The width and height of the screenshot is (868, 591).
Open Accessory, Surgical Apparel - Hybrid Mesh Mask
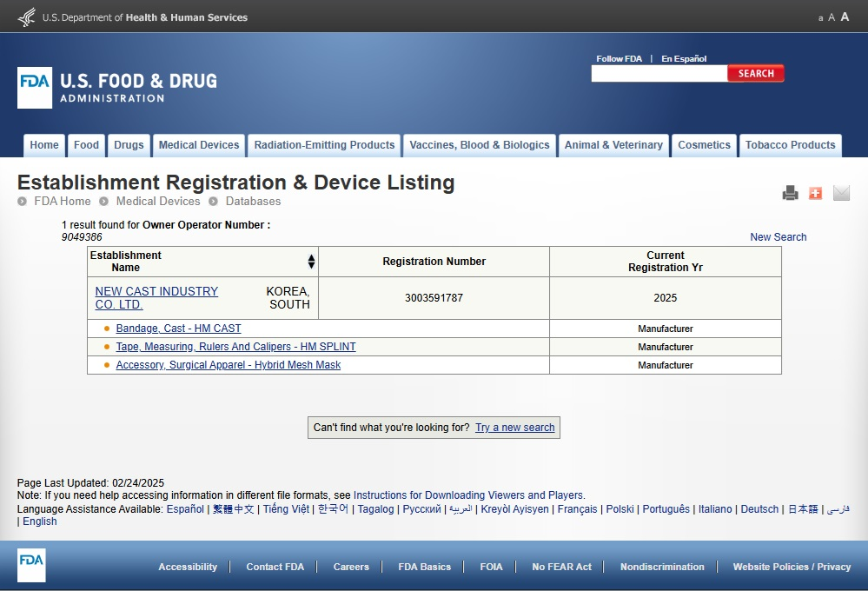pyautogui.click(x=228, y=365)
